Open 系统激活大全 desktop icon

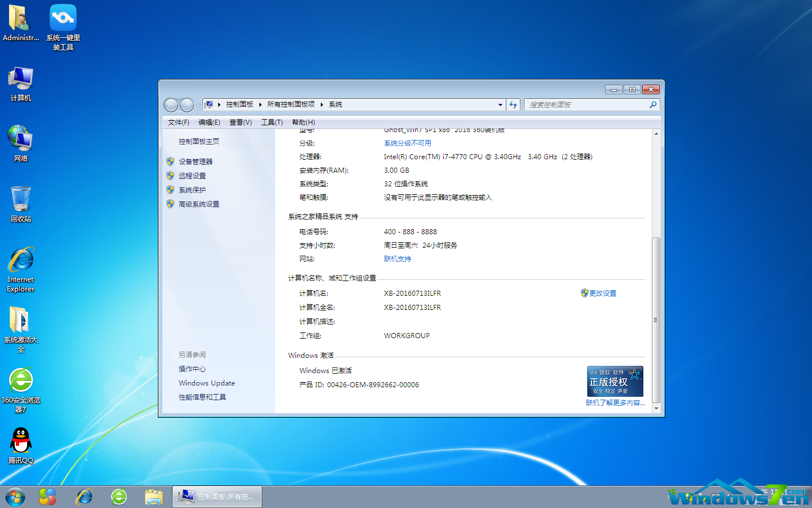[20, 322]
